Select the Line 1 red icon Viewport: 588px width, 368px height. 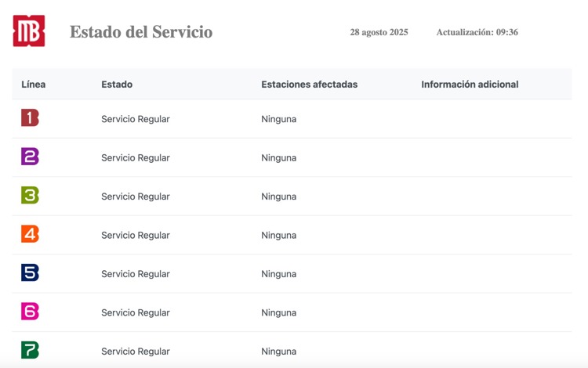[x=30, y=117]
